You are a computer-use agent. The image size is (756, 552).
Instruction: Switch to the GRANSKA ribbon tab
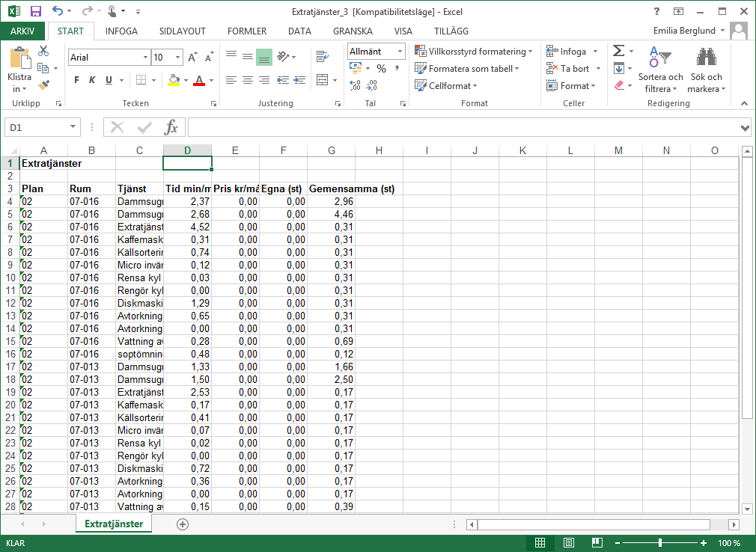tap(352, 31)
